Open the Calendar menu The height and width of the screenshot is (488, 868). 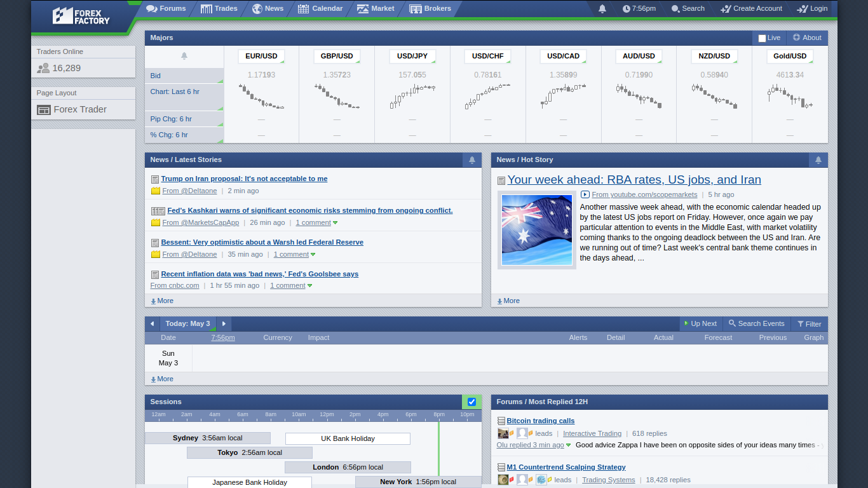320,9
